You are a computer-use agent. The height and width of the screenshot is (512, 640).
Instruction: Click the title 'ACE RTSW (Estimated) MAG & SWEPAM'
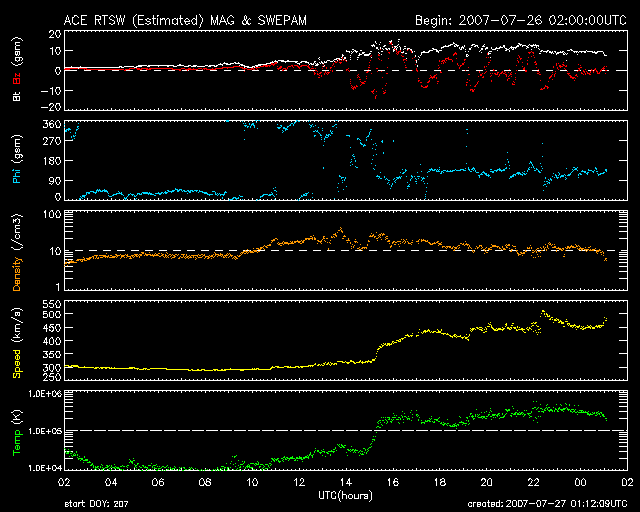[x=185, y=20]
